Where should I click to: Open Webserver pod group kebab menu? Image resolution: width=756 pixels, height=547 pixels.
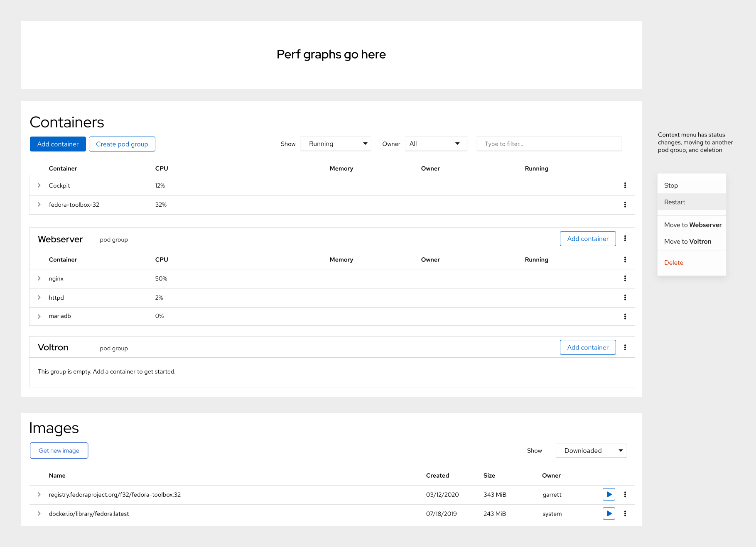(625, 239)
